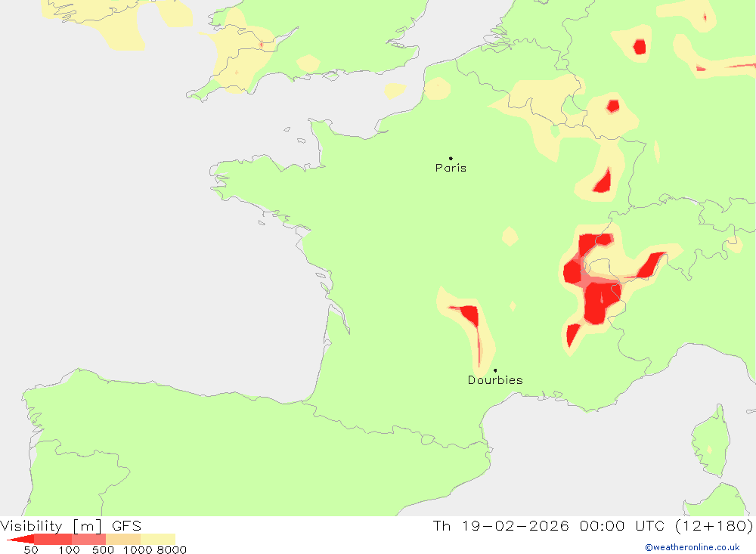Screen dimensions: 756x554
Task: Click the Paris city label
Action: click(x=451, y=168)
